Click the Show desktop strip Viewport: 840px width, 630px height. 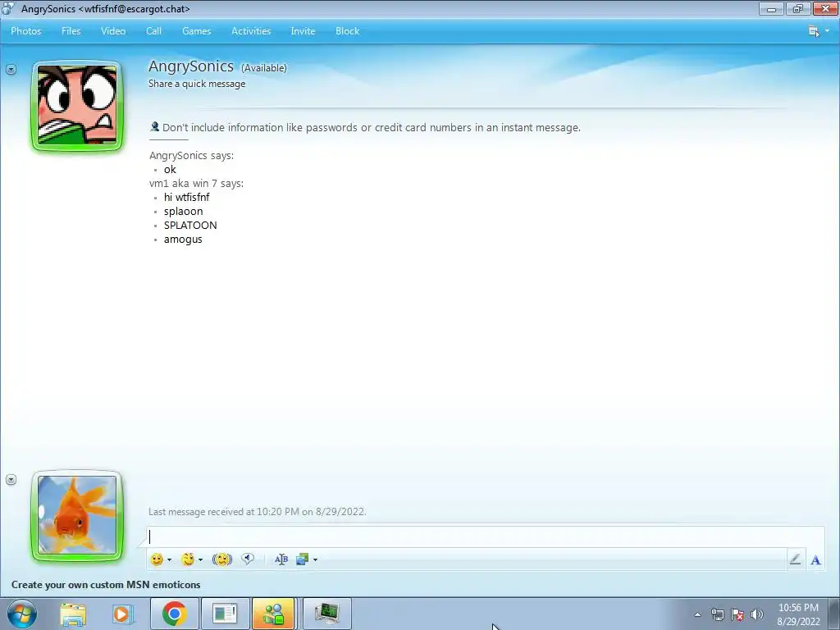pos(834,614)
